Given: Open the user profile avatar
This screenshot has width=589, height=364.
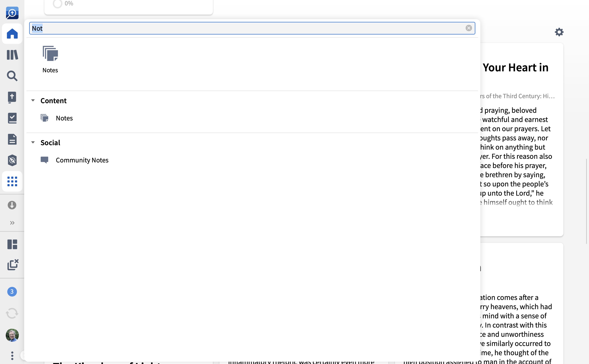Looking at the screenshot, I should (x=12, y=335).
